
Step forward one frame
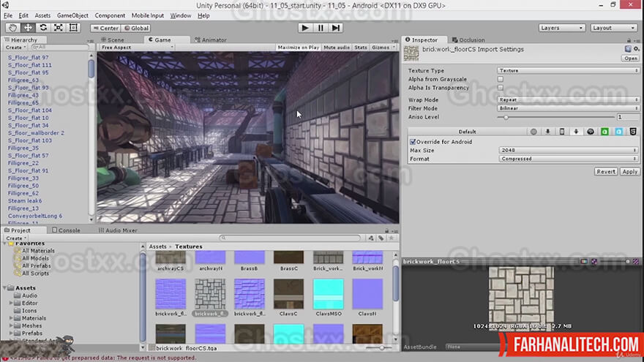(336, 28)
